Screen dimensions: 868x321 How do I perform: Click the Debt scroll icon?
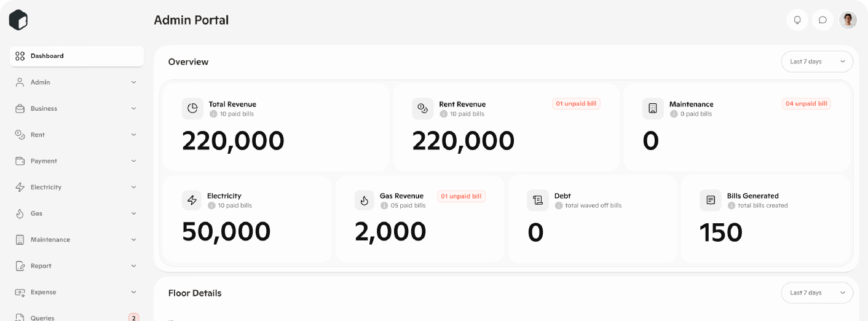538,200
